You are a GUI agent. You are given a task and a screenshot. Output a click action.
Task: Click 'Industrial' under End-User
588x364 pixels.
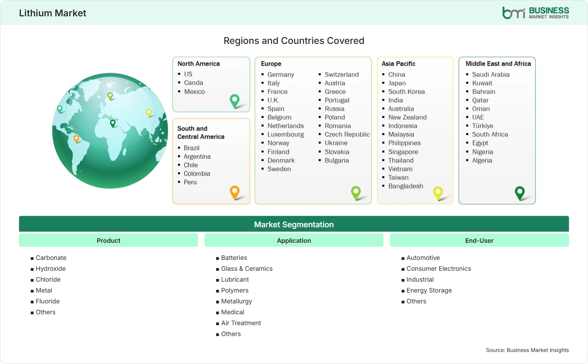(x=420, y=279)
